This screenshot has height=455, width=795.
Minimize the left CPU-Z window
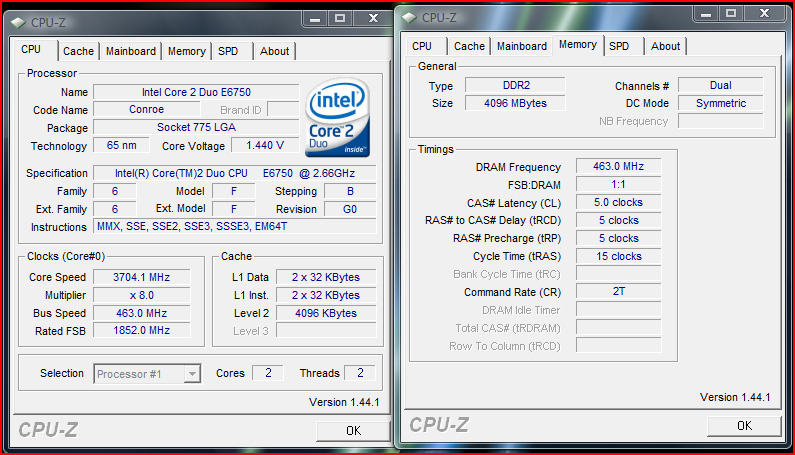[x=315, y=18]
